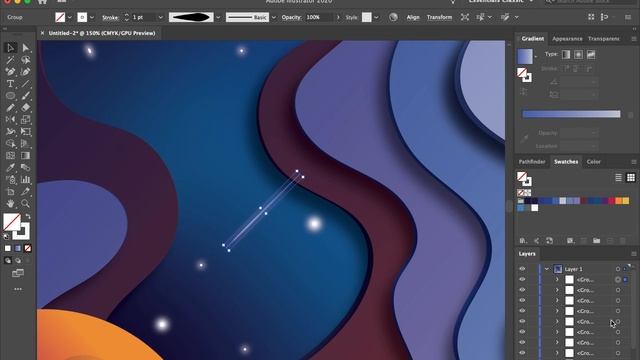This screenshot has width=640, height=360.
Task: Open stroke weight dropdown arrow
Action: (x=160, y=18)
